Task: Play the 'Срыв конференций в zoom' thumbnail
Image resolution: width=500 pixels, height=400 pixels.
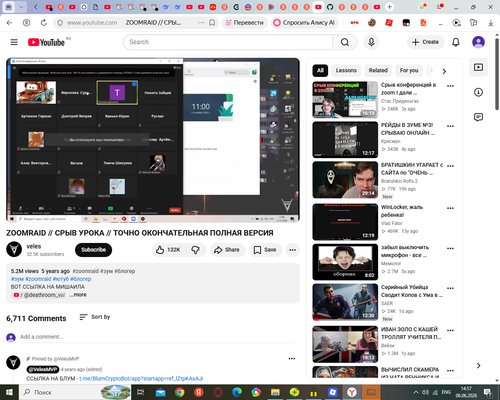Action: (x=345, y=100)
